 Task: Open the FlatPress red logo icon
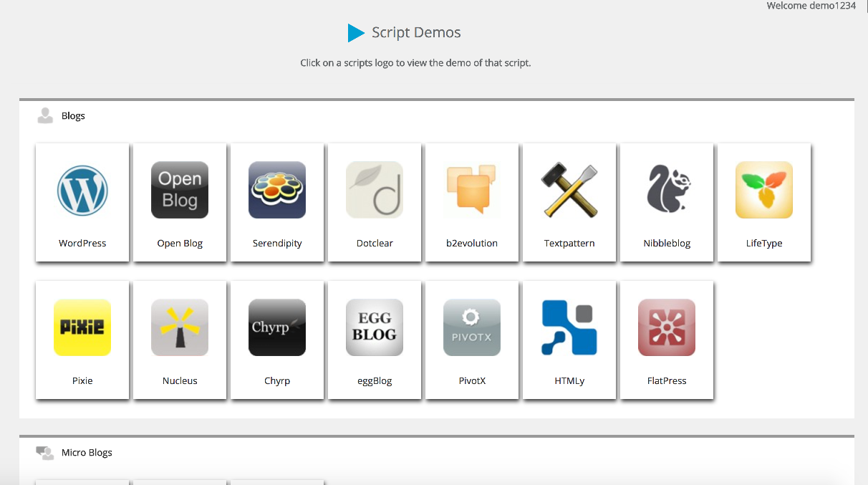point(667,327)
